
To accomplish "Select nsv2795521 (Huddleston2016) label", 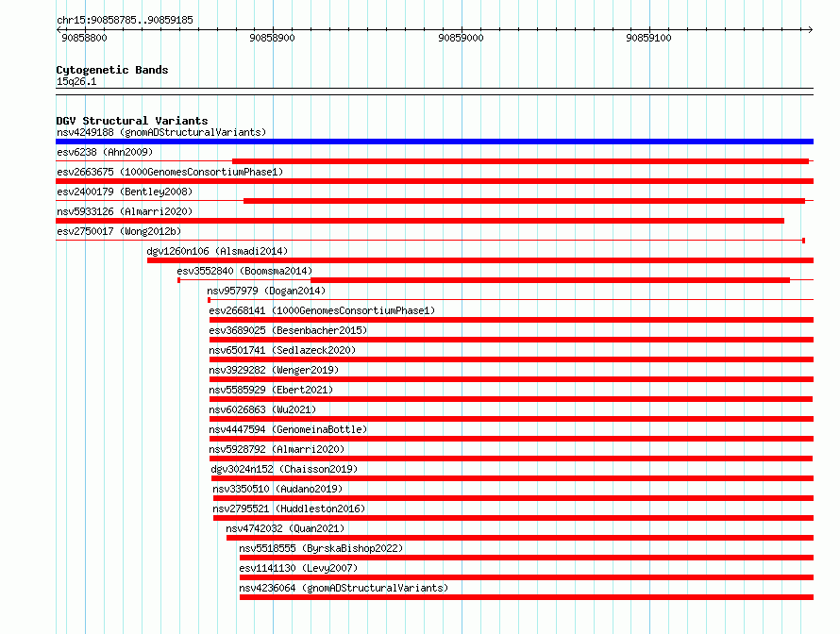I will (289, 509).
